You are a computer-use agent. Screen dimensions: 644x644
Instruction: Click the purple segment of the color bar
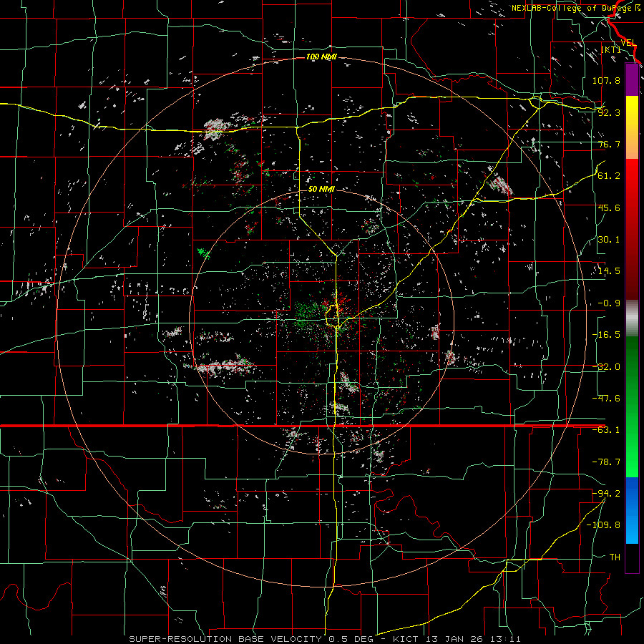click(x=632, y=79)
